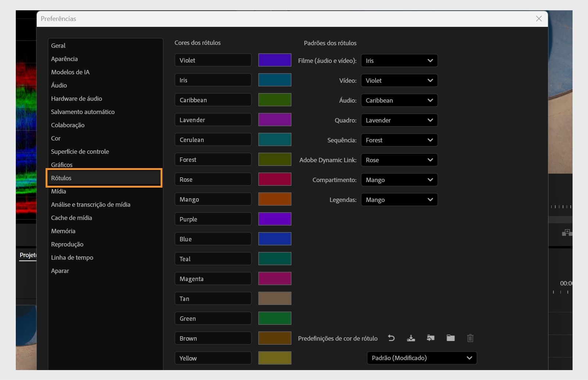Expand the Adobe Dynamic Link dropdown
The height and width of the screenshot is (380, 588).
coord(399,160)
